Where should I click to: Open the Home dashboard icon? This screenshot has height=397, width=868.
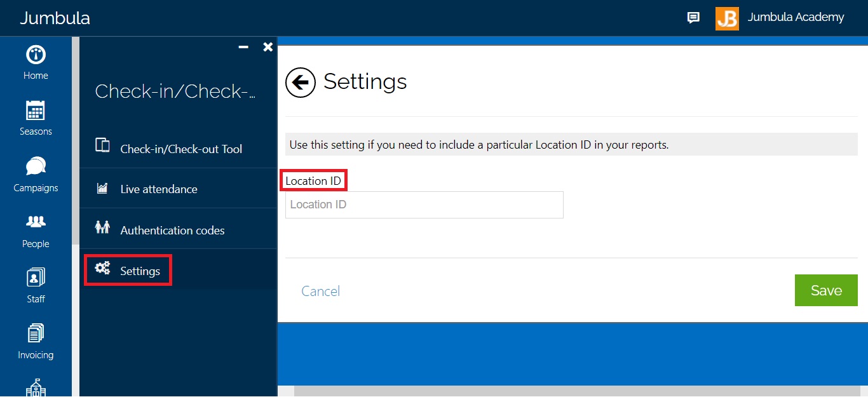(x=36, y=55)
